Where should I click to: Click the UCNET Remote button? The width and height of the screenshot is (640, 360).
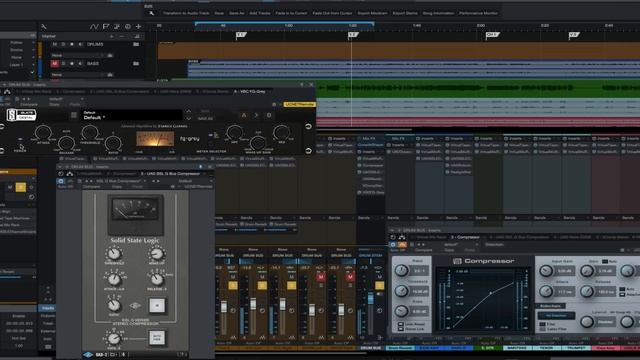point(300,104)
